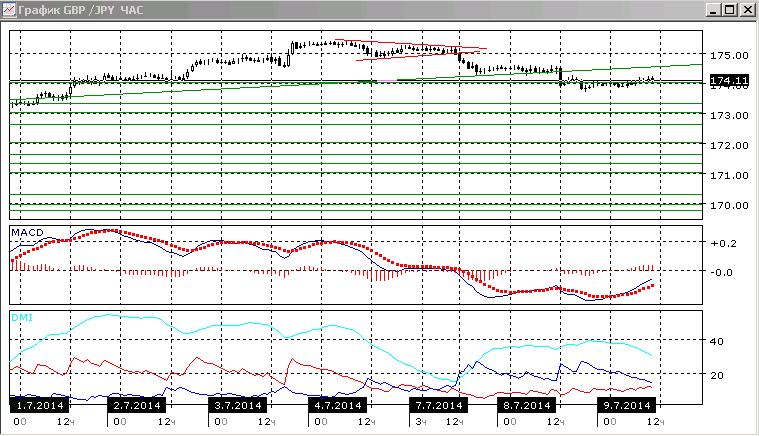
Task: Click the window title 'График GBP /JPY ЧАС'
Action: click(x=80, y=10)
